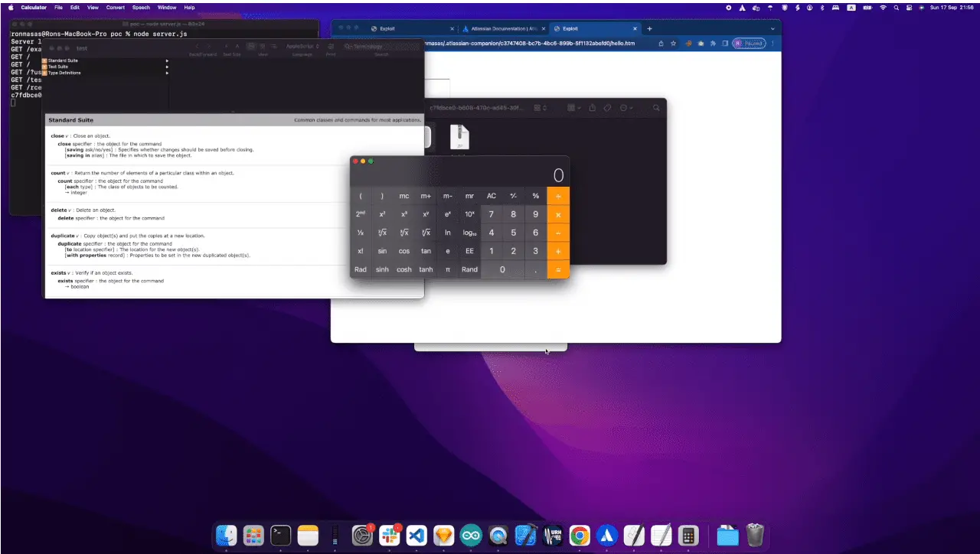Click the Paused profile button in Chrome
The image size is (980, 554).
click(x=749, y=44)
